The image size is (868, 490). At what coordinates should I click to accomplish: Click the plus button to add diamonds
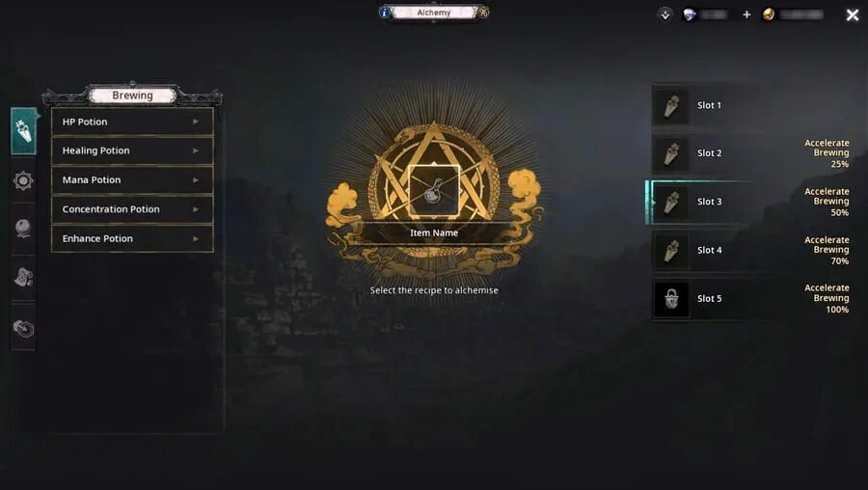coord(746,14)
